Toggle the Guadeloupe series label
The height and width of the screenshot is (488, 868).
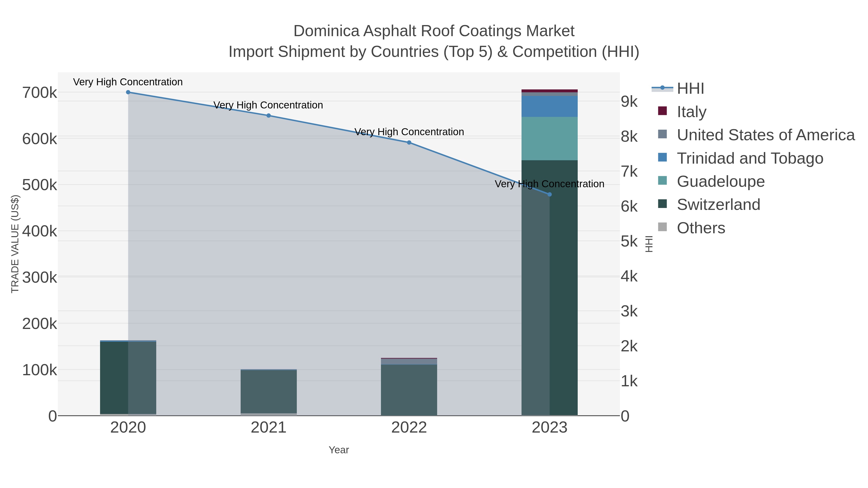[721, 181]
